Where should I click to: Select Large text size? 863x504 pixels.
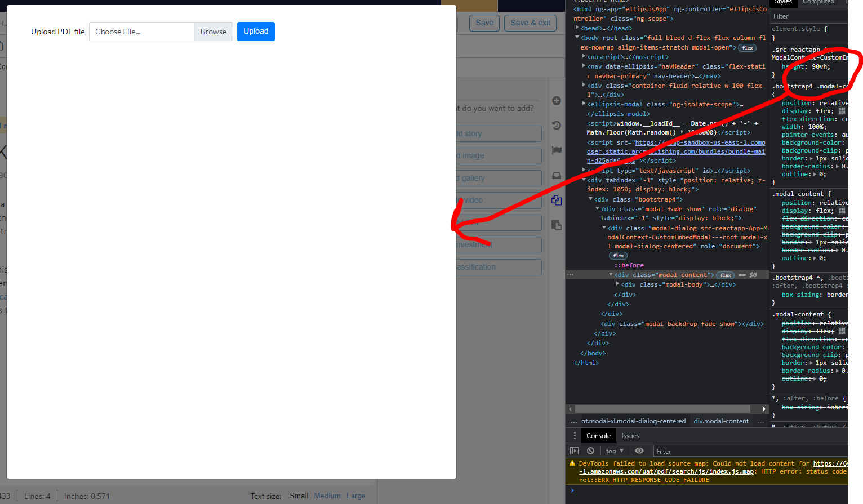tap(355, 496)
